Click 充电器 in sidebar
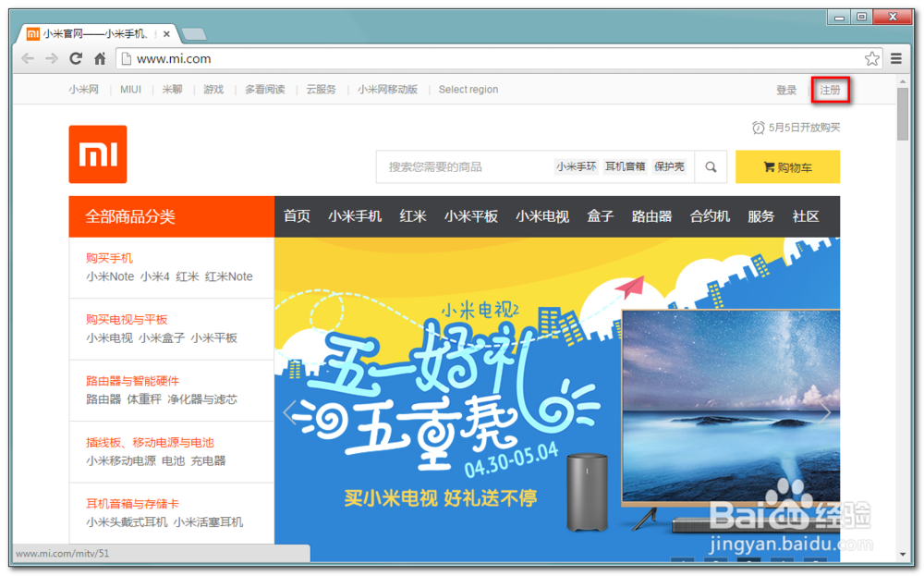 208,460
